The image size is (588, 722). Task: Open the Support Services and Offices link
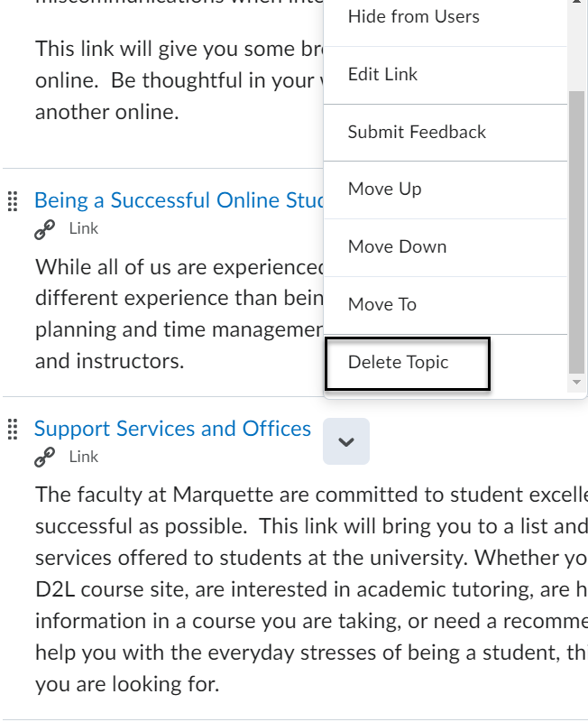[172, 429]
